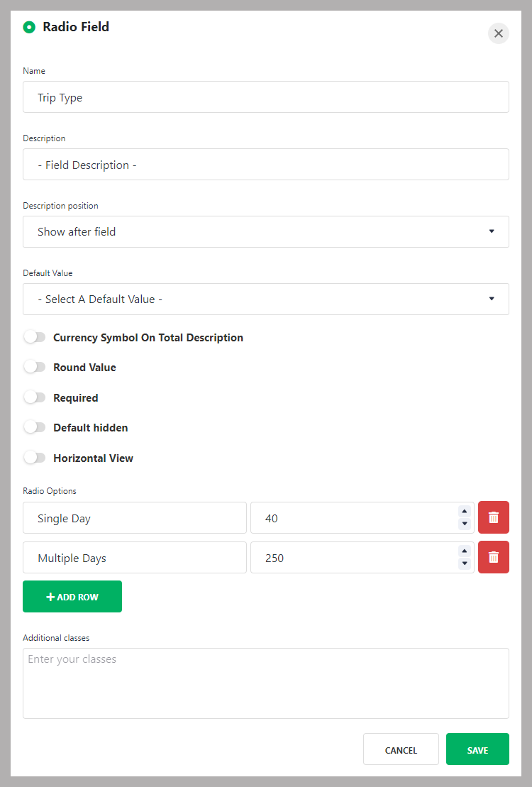Screen dimensions: 532x787
Task: Enable the Default hidden switch
Action: (x=35, y=428)
